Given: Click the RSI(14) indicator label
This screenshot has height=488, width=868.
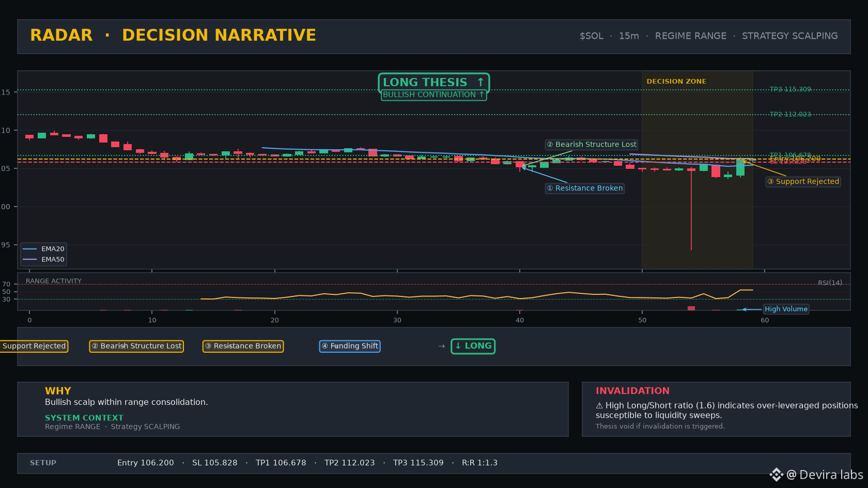Looking at the screenshot, I should point(830,283).
